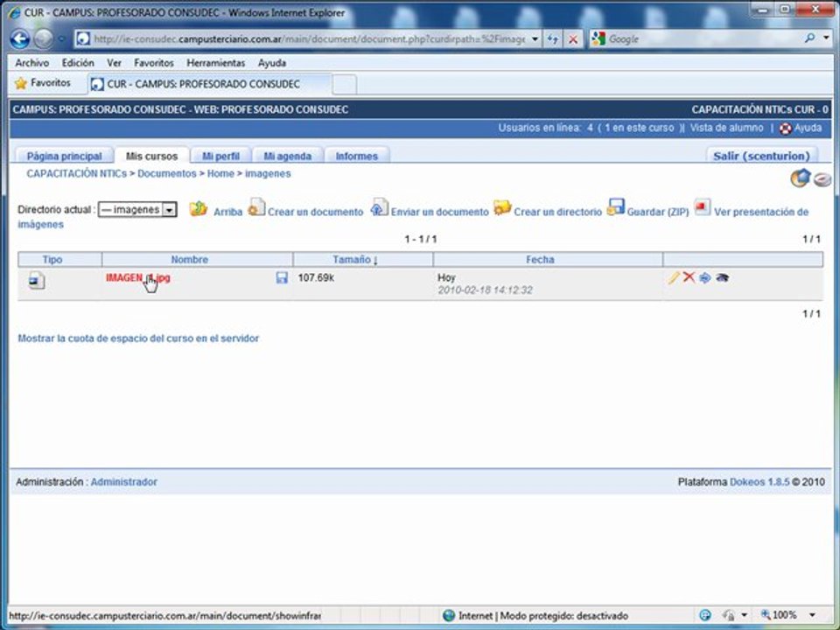This screenshot has width=840, height=630.
Task: Switch to Mis cursos tab
Action: [151, 156]
